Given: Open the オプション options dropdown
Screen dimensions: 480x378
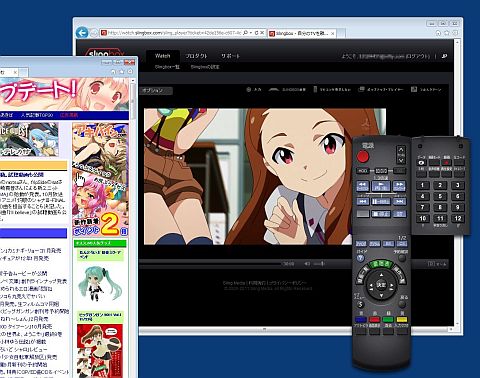Looking at the screenshot, I should point(156,91).
